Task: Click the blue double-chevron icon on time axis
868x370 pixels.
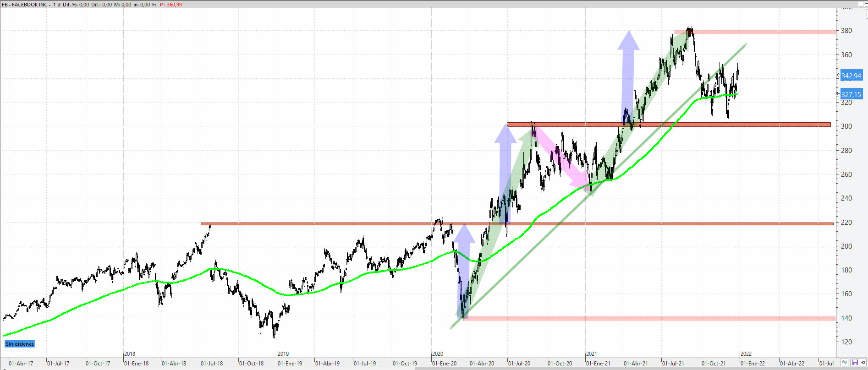Action: 845,363
